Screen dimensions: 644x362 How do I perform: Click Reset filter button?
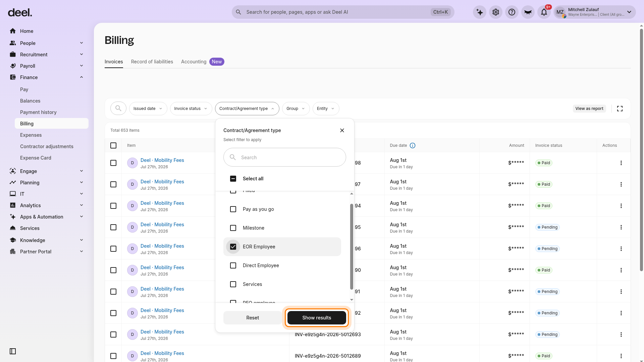253,318
